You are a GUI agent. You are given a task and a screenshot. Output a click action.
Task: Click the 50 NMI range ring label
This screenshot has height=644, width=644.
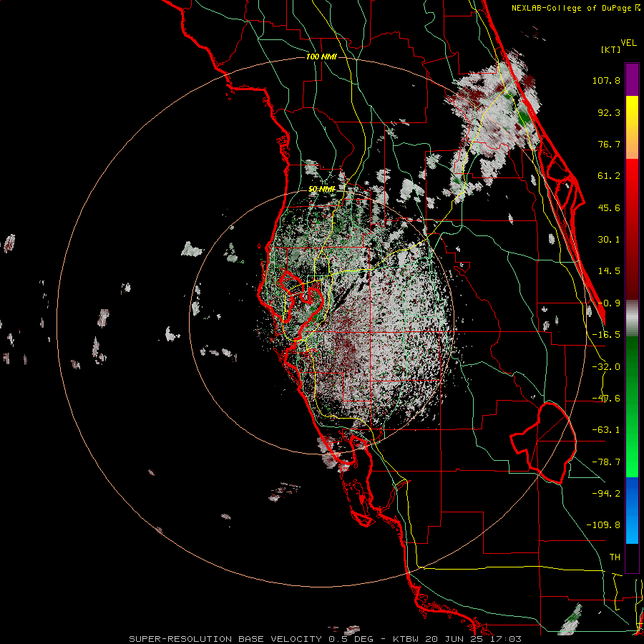click(321, 189)
